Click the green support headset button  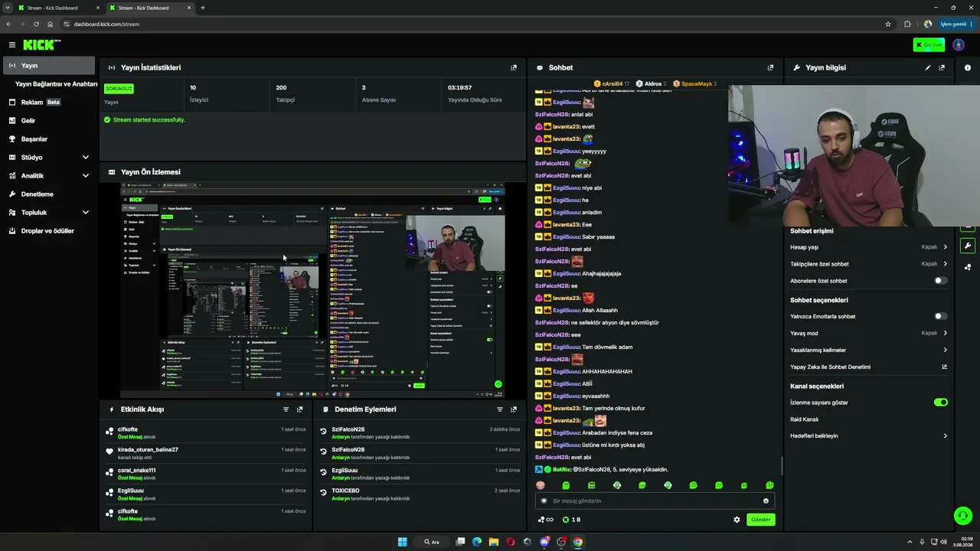(963, 516)
